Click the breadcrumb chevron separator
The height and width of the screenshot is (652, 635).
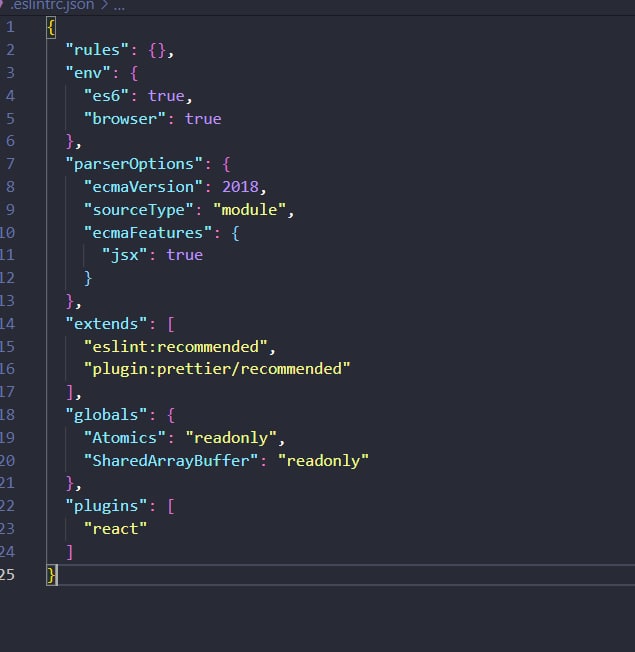(x=104, y=5)
